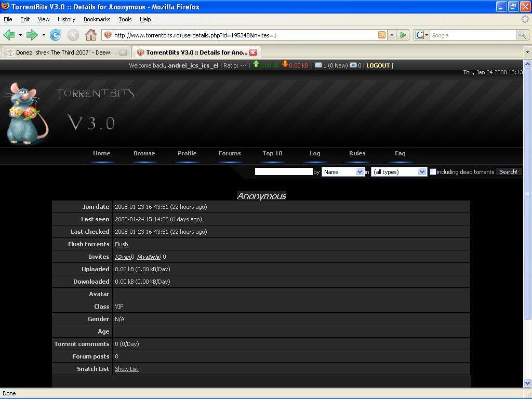Open the Bookmarks menu
The image size is (532, 399).
[97, 19]
